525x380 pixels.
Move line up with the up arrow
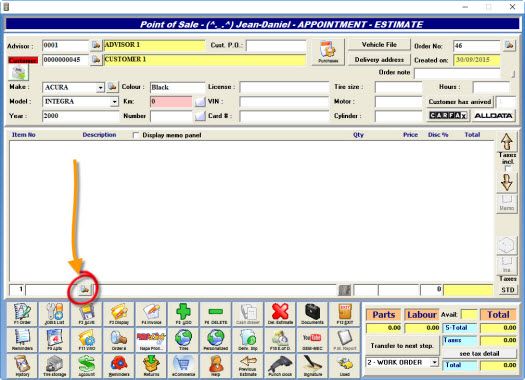(x=507, y=142)
